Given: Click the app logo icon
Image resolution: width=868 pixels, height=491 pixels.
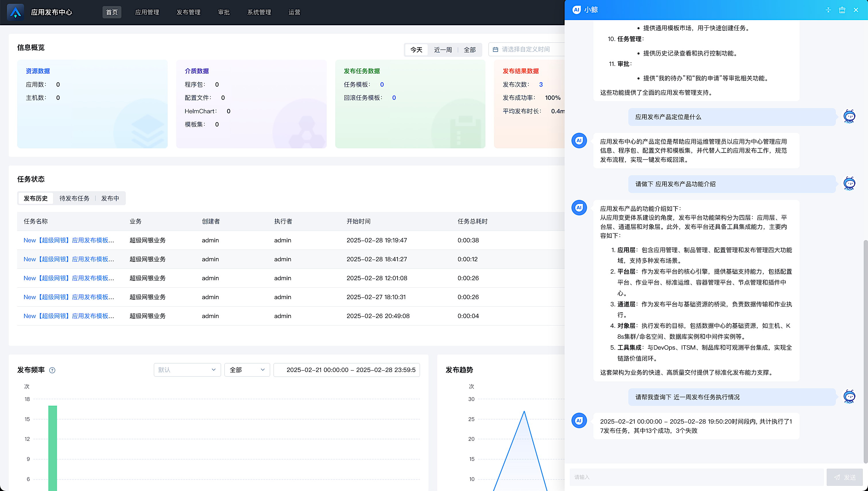Looking at the screenshot, I should point(15,12).
